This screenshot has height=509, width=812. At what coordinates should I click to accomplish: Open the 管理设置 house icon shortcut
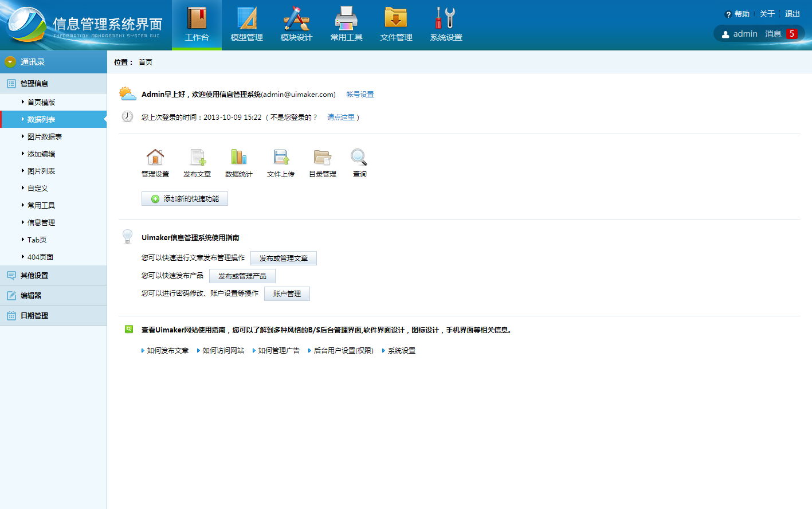(155, 158)
